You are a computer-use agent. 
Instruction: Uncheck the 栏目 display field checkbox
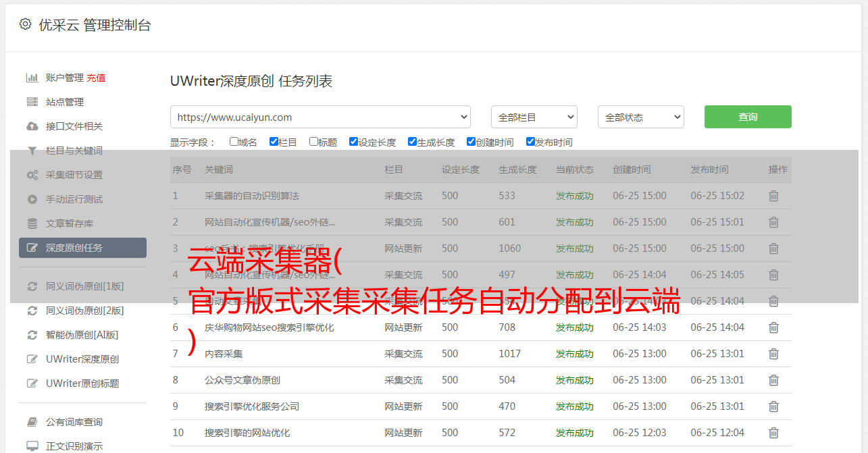pos(274,142)
